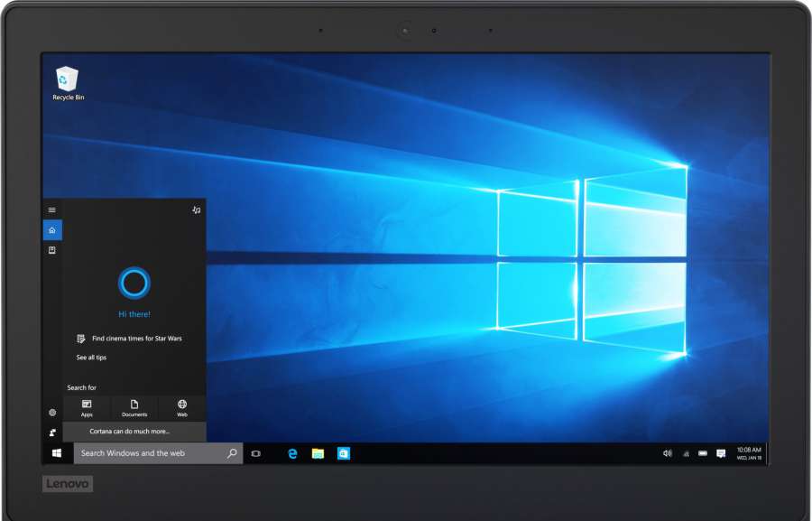Screen dimensions: 812x521
Task: Search the Web in Cortana
Action: pyautogui.click(x=182, y=408)
